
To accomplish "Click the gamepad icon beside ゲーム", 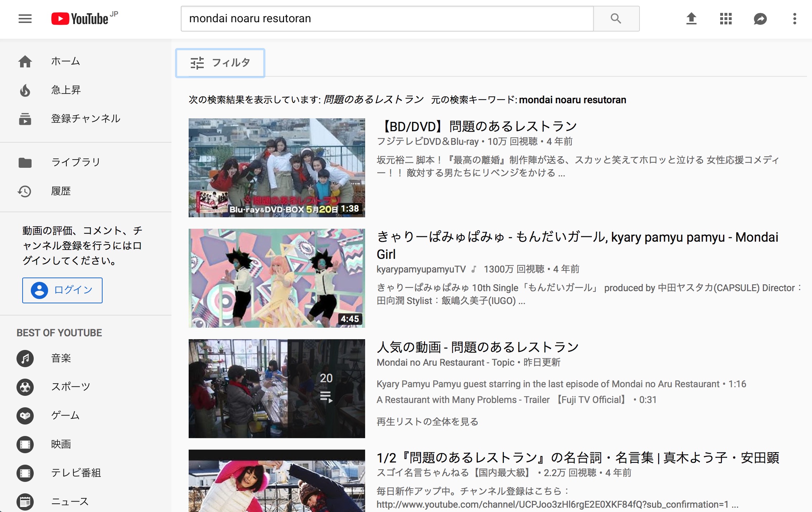I will [x=25, y=416].
